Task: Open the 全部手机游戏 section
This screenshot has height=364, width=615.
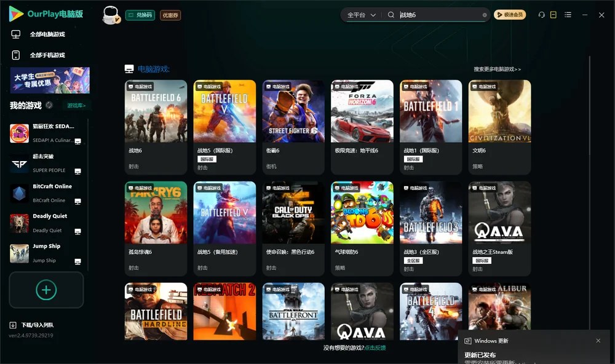Action: [47, 55]
